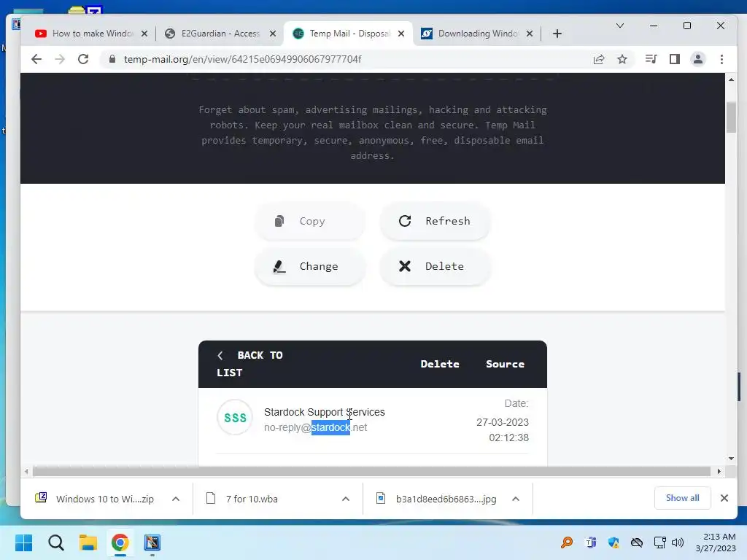Open the Windows Start menu

(x=24, y=542)
